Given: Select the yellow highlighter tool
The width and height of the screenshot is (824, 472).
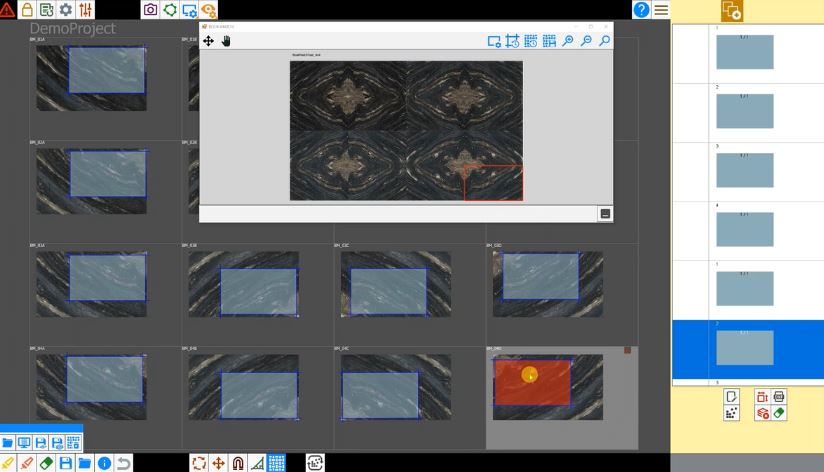Looking at the screenshot, I should tap(7, 463).
